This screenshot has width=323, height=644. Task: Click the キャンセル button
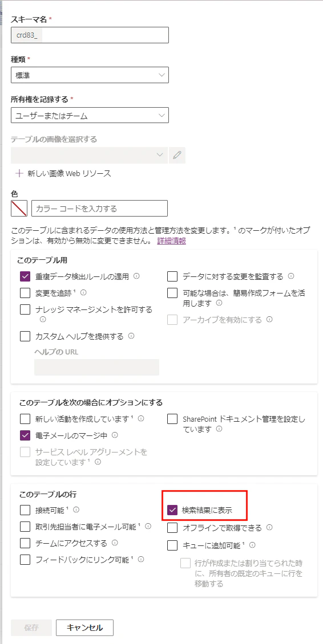[85, 627]
